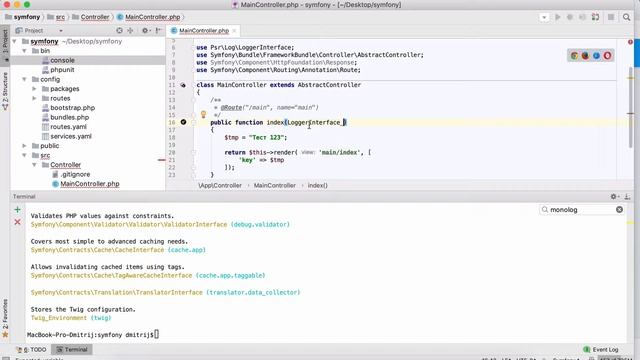
Task: Hide the Terminal panel icon
Action: (627, 197)
